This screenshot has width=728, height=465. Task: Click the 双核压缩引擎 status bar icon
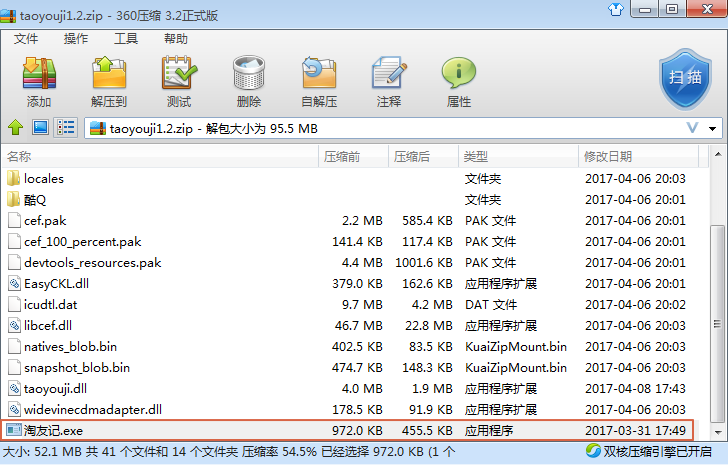pos(593,451)
